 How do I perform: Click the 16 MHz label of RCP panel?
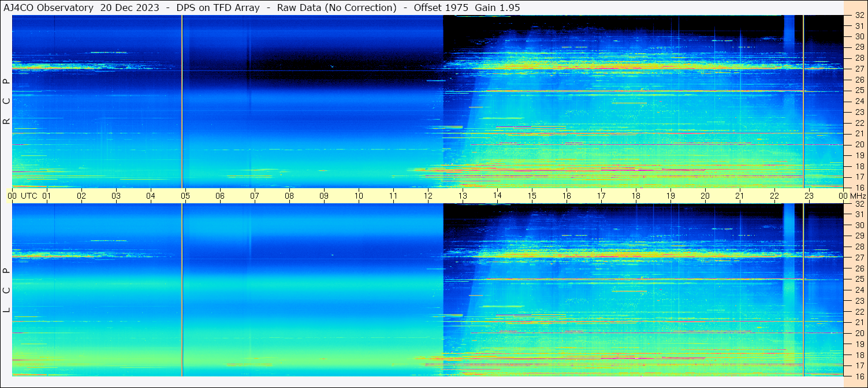859,187
